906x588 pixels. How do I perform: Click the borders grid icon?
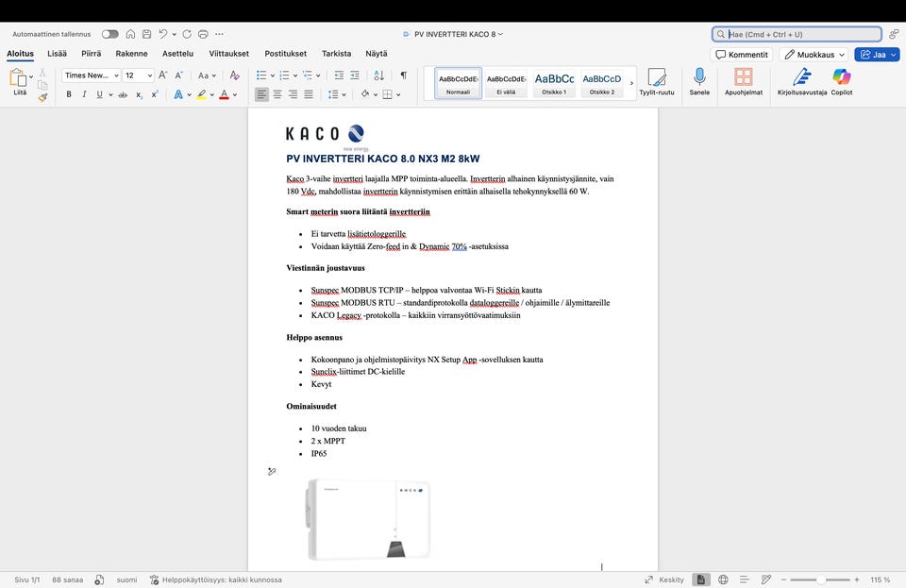[x=387, y=94]
